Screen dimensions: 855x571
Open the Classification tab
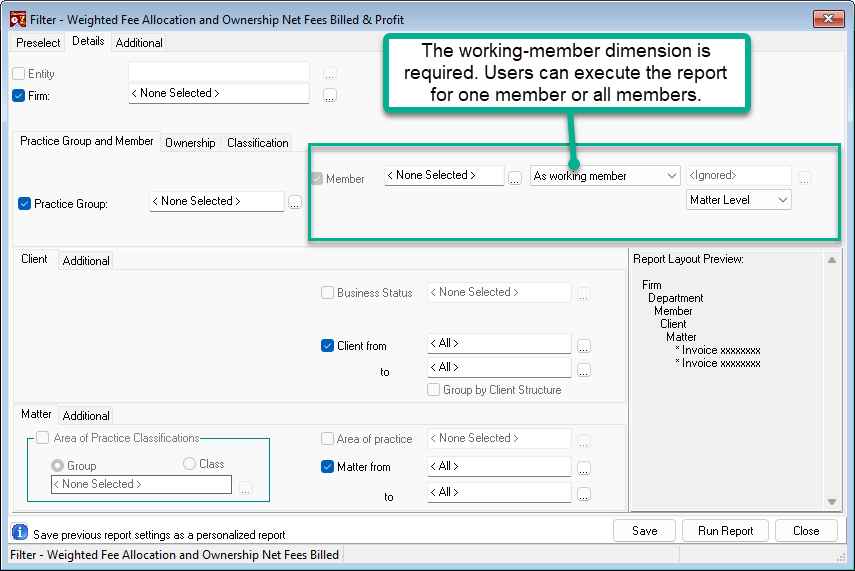click(x=257, y=143)
